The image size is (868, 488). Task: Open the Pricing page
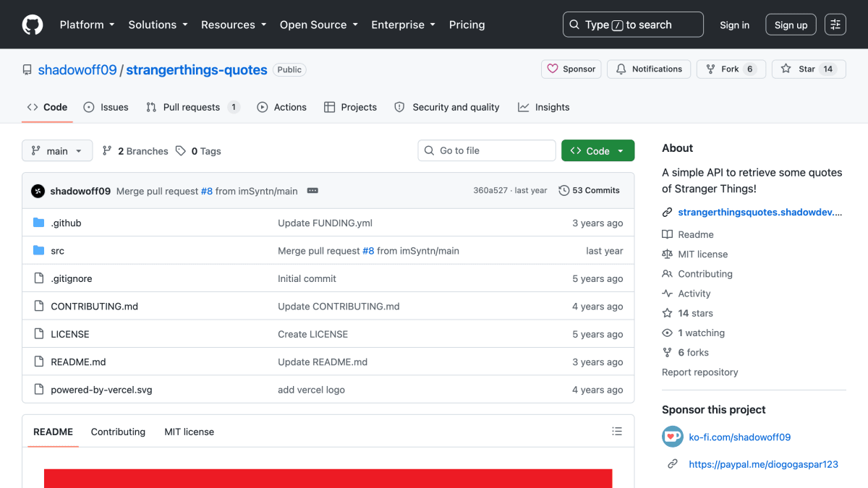(x=467, y=25)
